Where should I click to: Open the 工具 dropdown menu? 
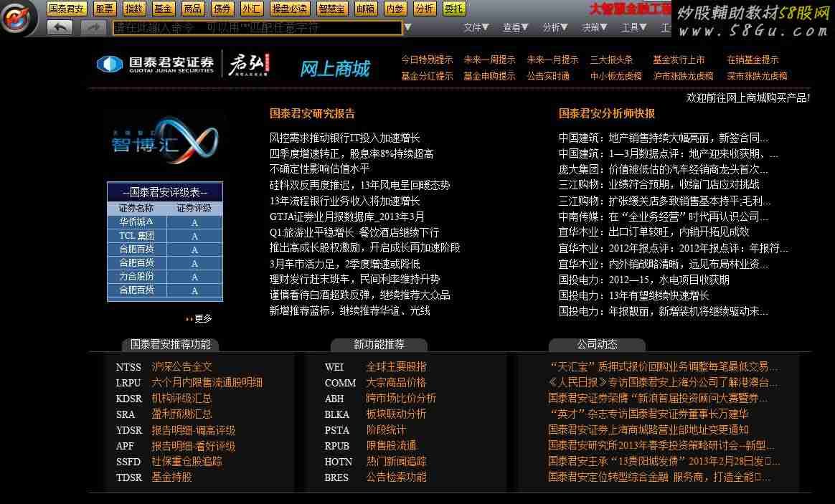click(634, 27)
